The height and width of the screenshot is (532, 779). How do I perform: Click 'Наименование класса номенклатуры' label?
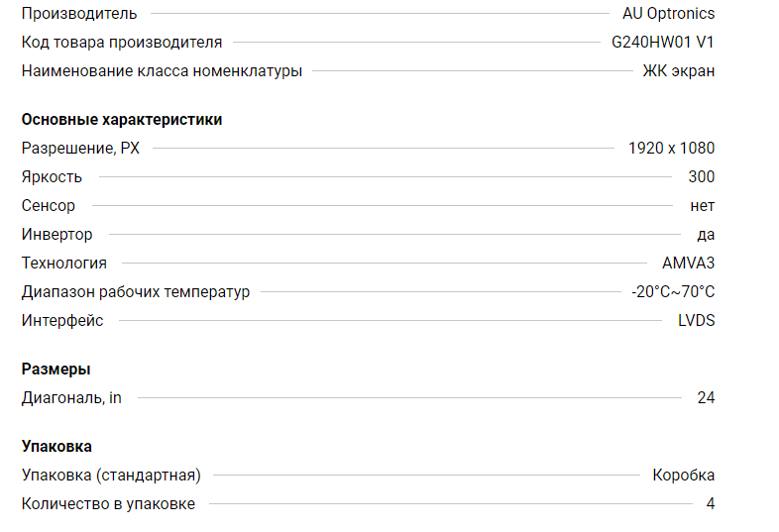[x=162, y=71]
